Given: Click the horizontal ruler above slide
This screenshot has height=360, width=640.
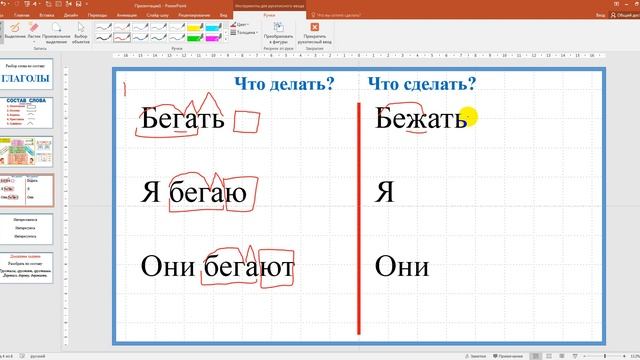Looking at the screenshot, I should (359, 55).
